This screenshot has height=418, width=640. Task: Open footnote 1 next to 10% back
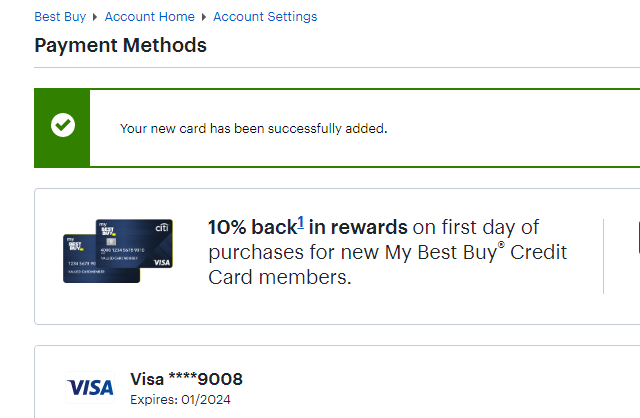(300, 222)
